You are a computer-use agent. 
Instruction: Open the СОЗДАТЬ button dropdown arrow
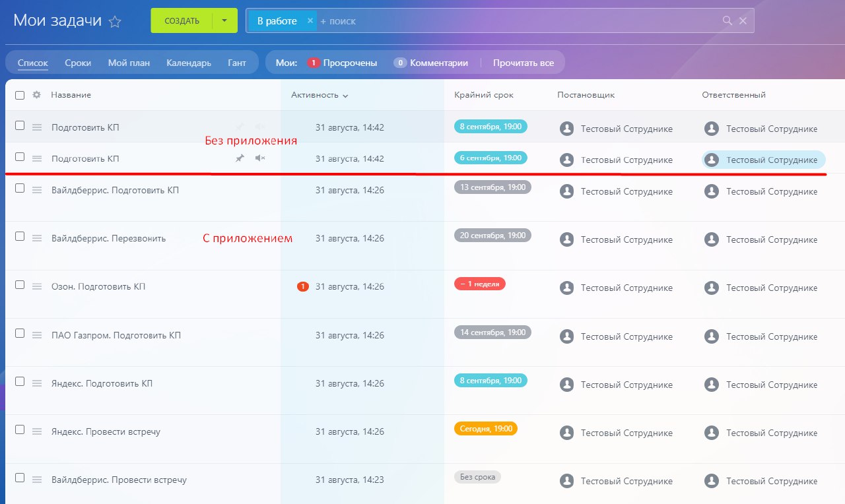click(x=224, y=20)
